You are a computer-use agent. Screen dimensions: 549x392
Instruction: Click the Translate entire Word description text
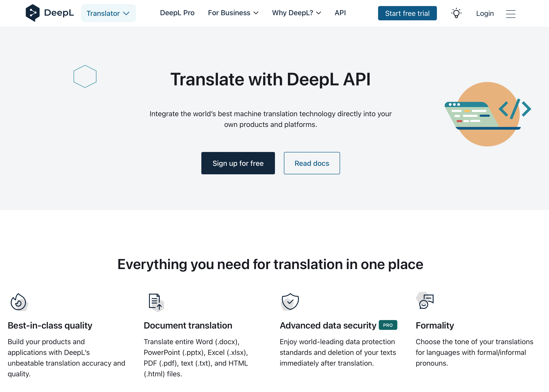pyautogui.click(x=196, y=358)
